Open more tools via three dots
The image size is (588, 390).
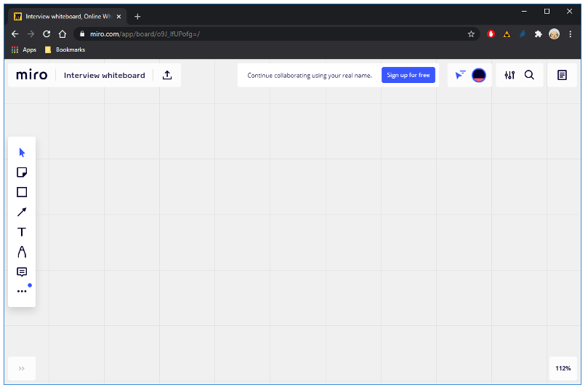[x=22, y=291]
